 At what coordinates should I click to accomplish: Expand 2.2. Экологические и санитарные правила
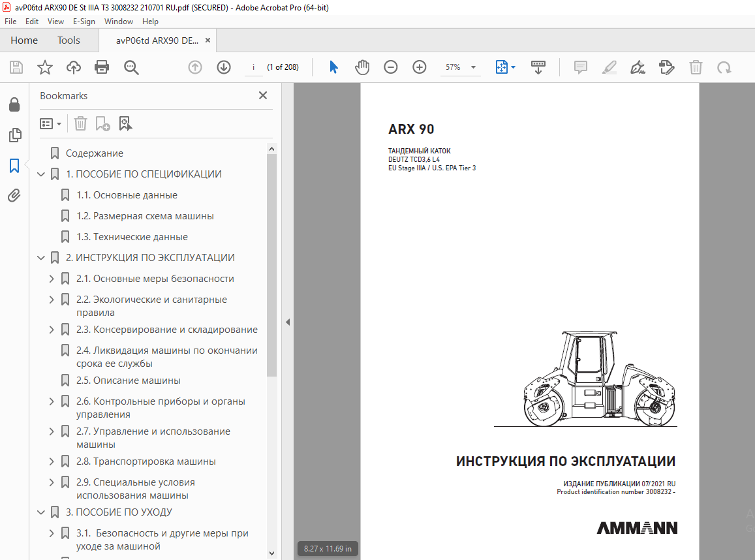coord(52,300)
